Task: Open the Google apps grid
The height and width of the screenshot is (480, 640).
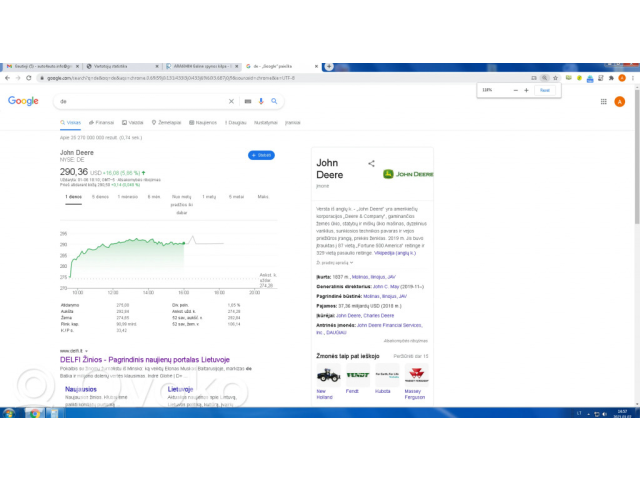Action: tap(604, 101)
